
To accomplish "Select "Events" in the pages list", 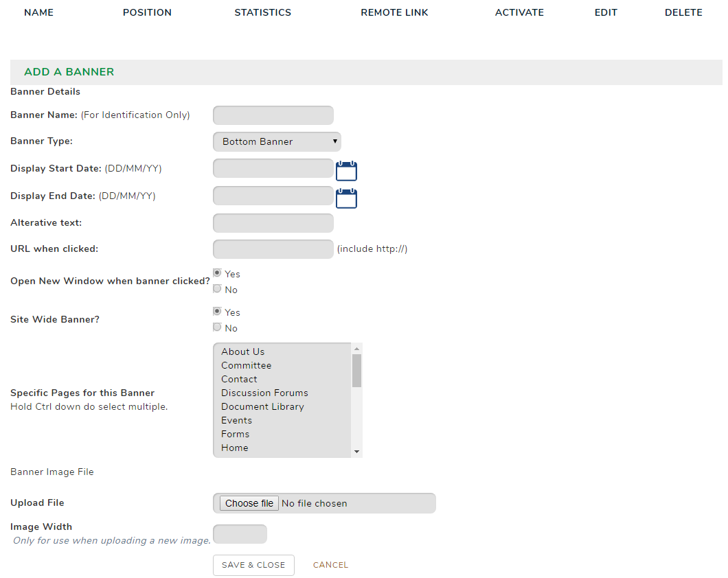I will pyautogui.click(x=236, y=420).
